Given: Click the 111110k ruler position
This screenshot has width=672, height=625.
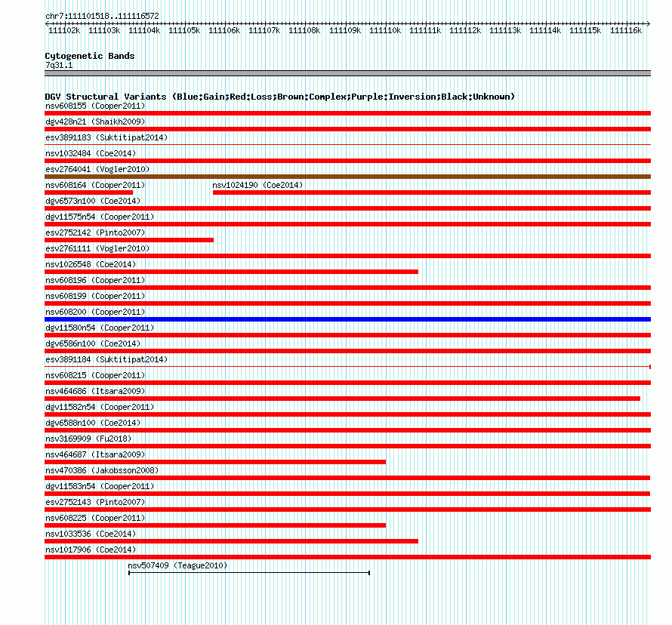Looking at the screenshot, I should coord(385,30).
